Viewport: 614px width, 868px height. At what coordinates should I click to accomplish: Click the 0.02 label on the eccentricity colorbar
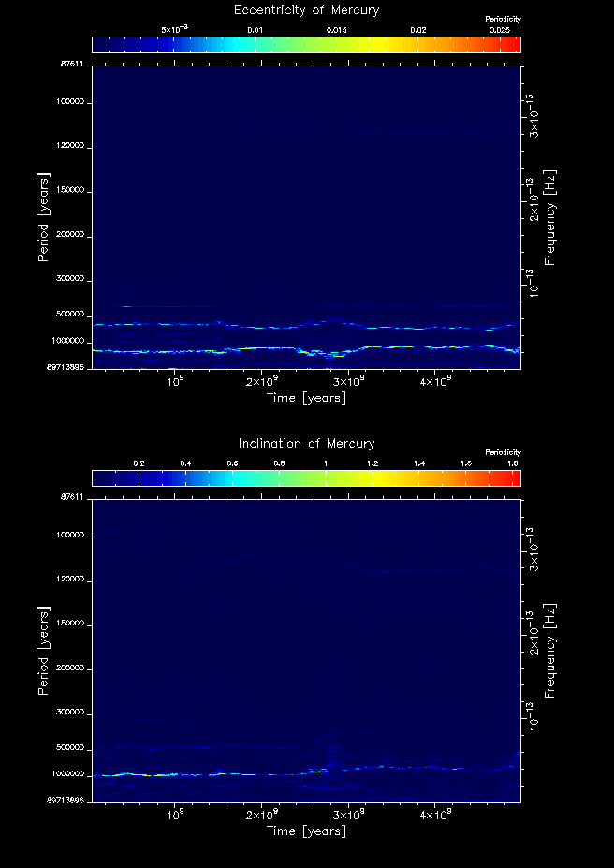point(418,30)
